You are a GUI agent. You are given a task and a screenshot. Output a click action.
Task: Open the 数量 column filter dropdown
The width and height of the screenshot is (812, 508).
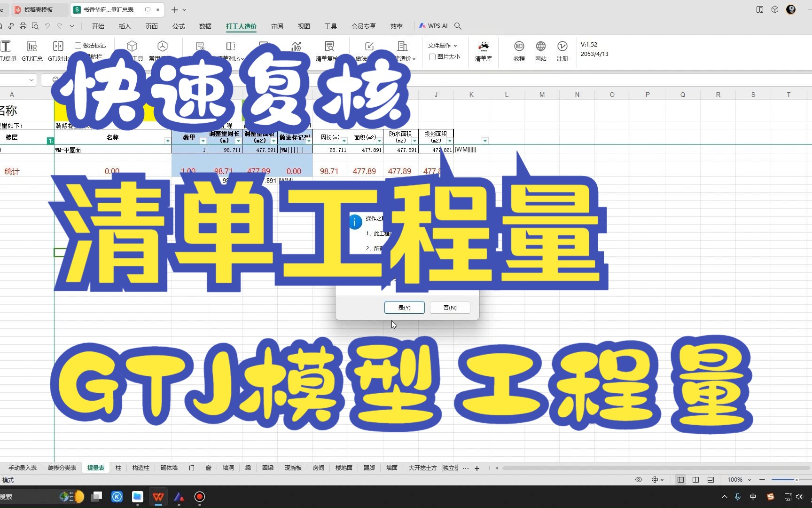coord(203,141)
